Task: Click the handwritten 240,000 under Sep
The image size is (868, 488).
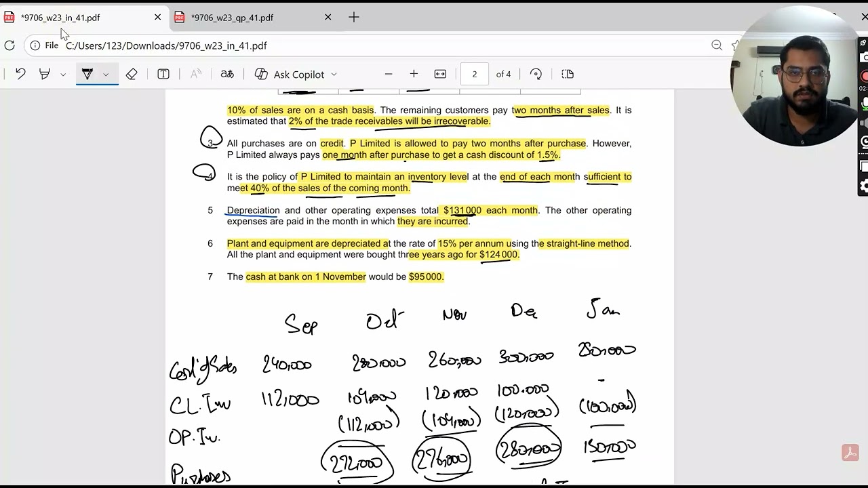Action: pyautogui.click(x=287, y=365)
